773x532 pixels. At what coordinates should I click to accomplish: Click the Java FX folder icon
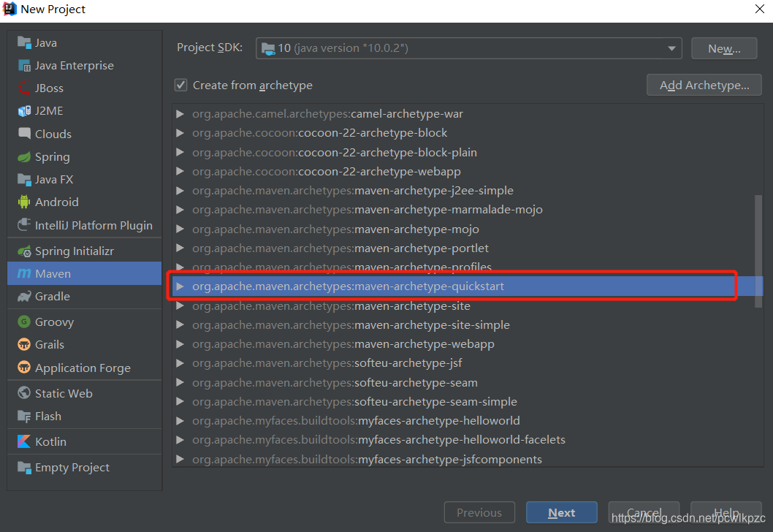[x=24, y=180]
